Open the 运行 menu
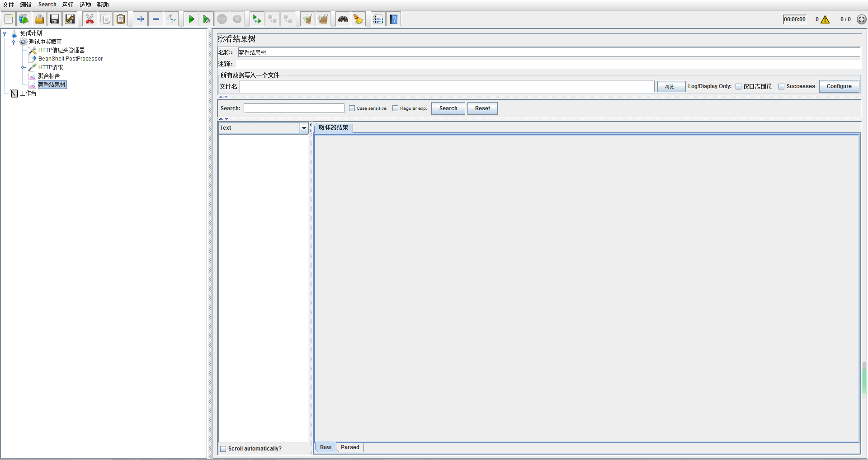This screenshot has height=460, width=868. [x=67, y=5]
